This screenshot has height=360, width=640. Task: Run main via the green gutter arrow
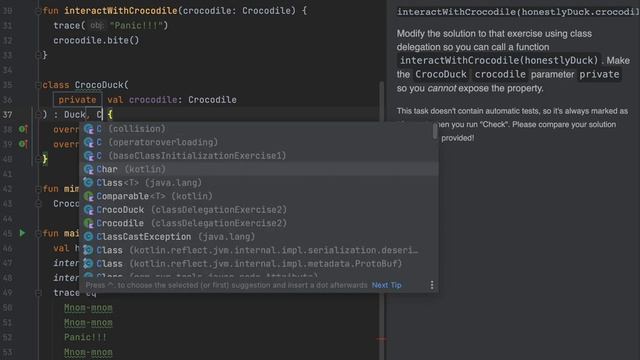click(22, 233)
